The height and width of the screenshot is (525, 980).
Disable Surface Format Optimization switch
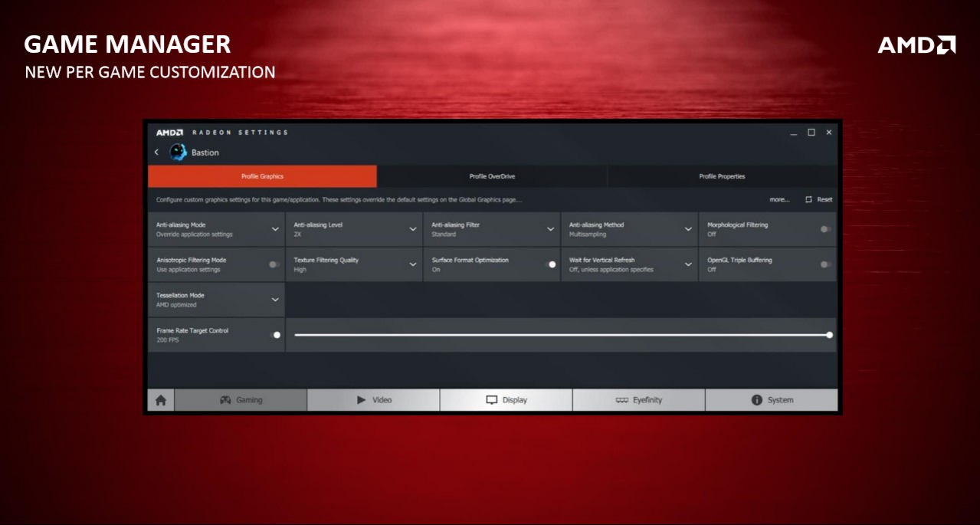550,264
